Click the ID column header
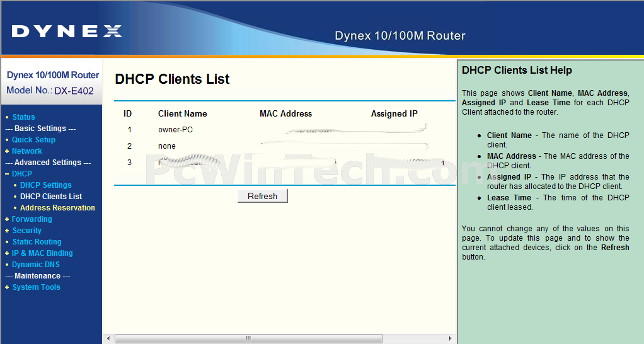Image resolution: width=644 pixels, height=344 pixels. pos(128,113)
